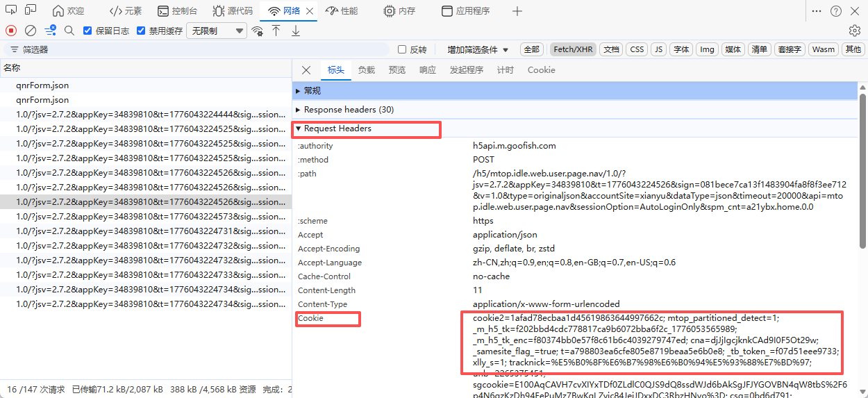Open the 增加筛选条件 dropdown
Image resolution: width=868 pixels, height=398 pixels.
(478, 49)
